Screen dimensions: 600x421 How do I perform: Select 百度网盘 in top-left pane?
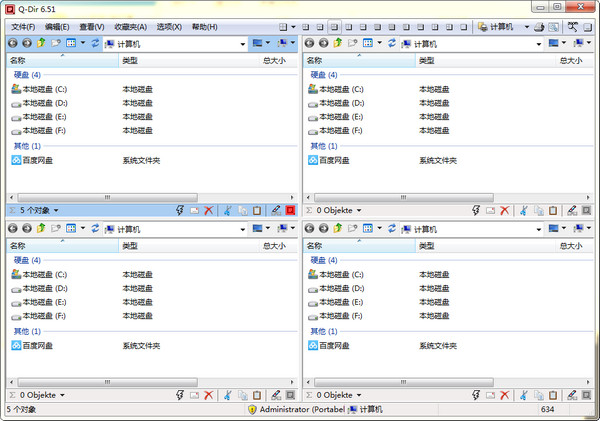pos(32,160)
